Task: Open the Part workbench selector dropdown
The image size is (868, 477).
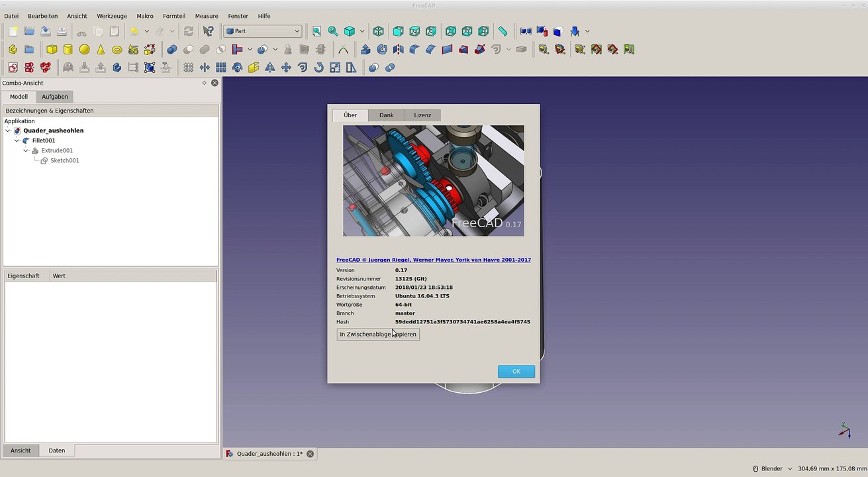Action: click(263, 31)
